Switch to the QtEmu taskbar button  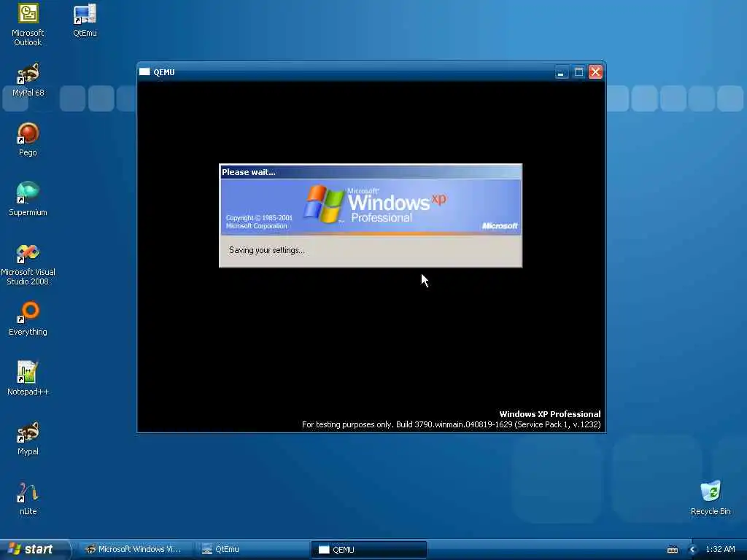[x=252, y=550]
